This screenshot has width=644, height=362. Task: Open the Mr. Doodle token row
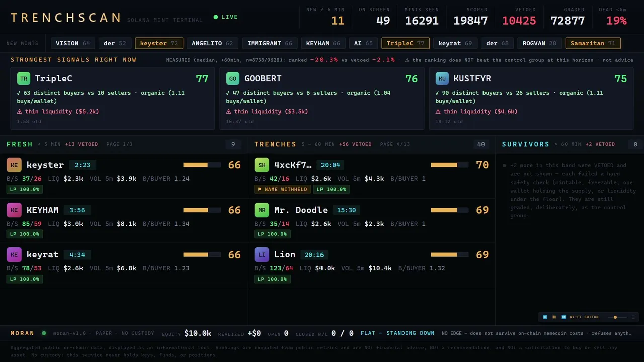point(371,221)
